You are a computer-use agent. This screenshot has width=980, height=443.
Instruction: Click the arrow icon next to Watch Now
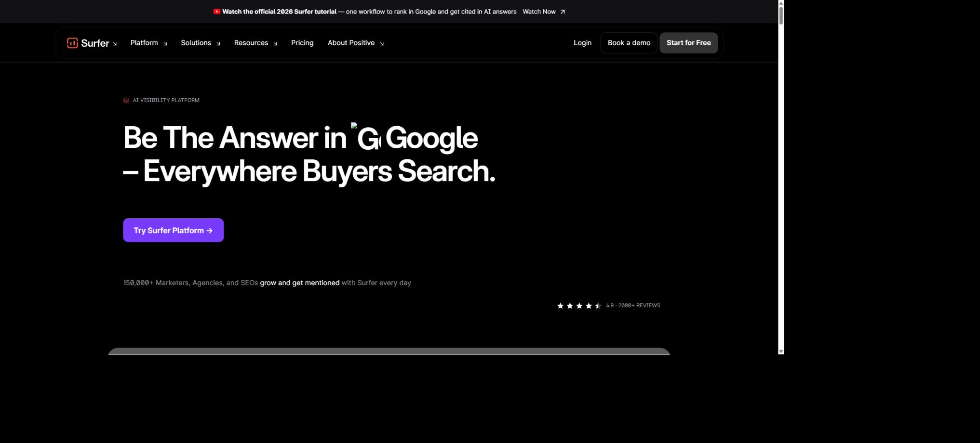(x=562, y=12)
